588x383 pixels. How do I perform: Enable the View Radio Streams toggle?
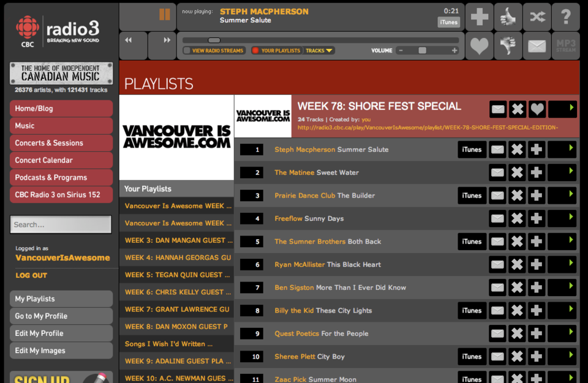(214, 51)
